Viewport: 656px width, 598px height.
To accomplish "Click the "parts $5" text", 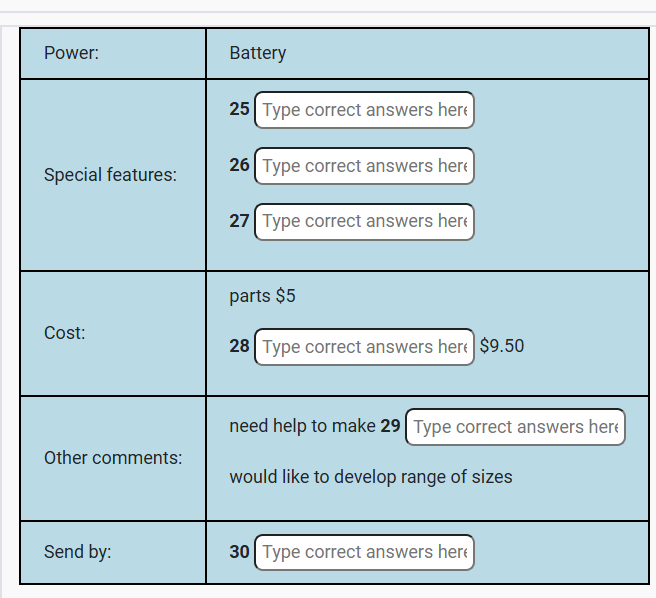I will pyautogui.click(x=262, y=296).
